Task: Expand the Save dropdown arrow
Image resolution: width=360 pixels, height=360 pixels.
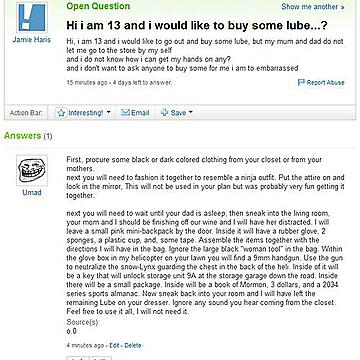Action: (x=190, y=112)
